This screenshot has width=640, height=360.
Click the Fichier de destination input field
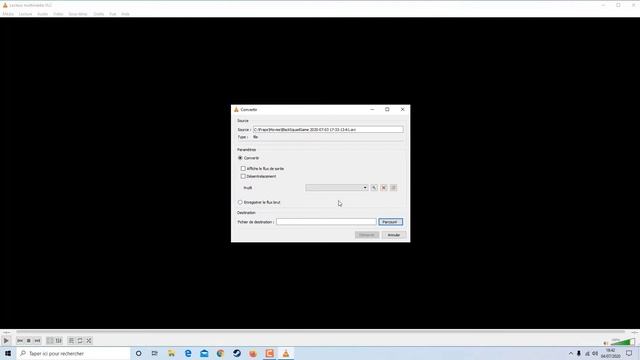326,222
